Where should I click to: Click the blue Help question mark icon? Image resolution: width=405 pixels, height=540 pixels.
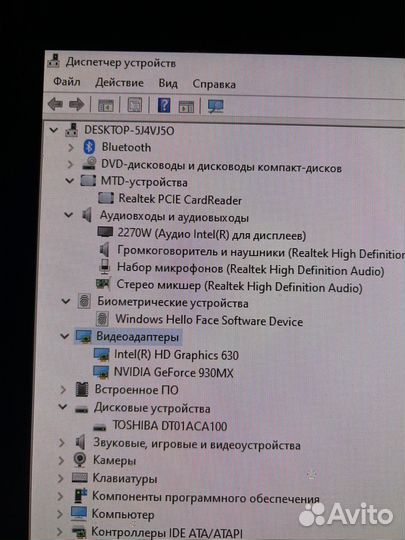click(x=164, y=105)
